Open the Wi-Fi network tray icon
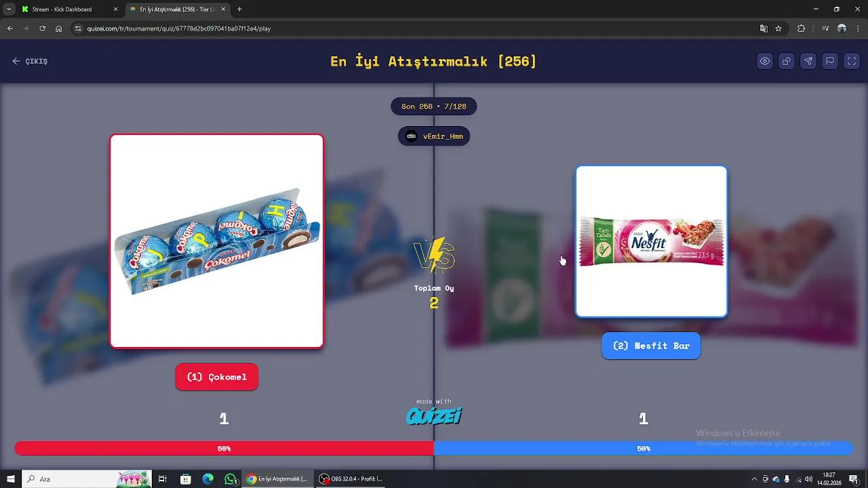This screenshot has width=868, height=488. (x=798, y=479)
